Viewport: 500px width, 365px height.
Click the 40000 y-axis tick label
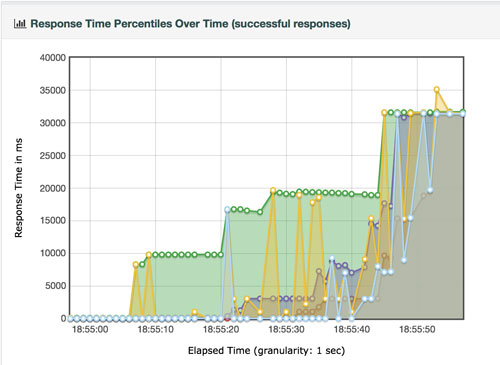(53, 58)
